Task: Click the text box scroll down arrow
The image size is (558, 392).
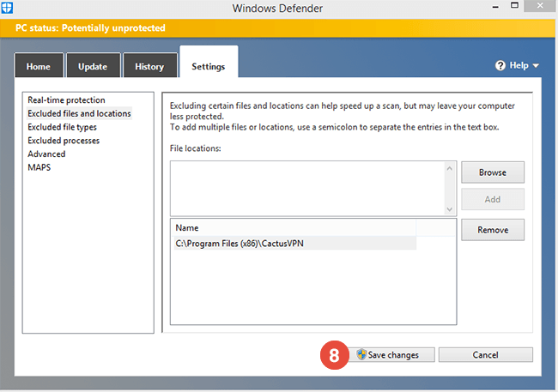Action: tap(450, 209)
